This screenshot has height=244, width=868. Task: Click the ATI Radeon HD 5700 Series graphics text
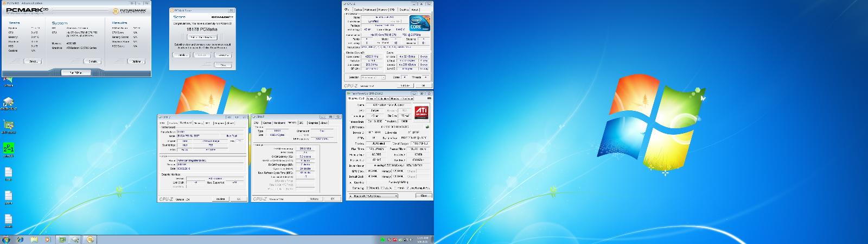tap(81, 48)
